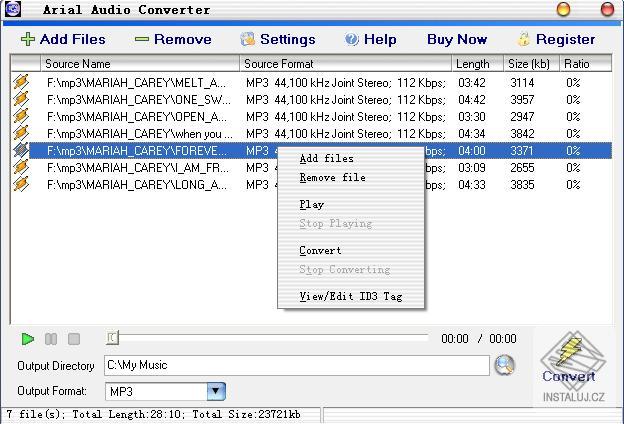Viewport: 624px width, 424px height.
Task: Open the Settings toolbar label
Action: (x=288, y=39)
